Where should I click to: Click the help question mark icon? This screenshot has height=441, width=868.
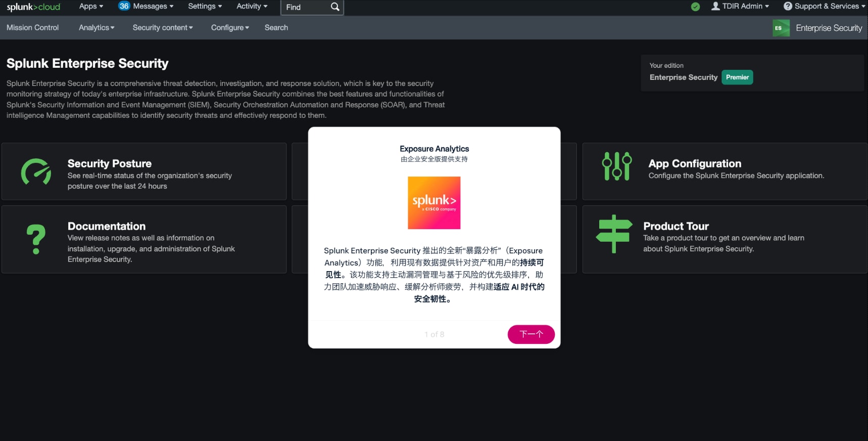pos(788,6)
